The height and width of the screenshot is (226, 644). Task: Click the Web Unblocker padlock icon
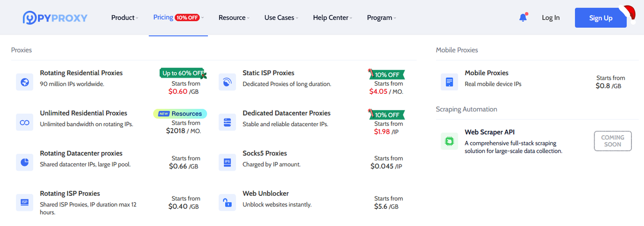[x=227, y=202]
